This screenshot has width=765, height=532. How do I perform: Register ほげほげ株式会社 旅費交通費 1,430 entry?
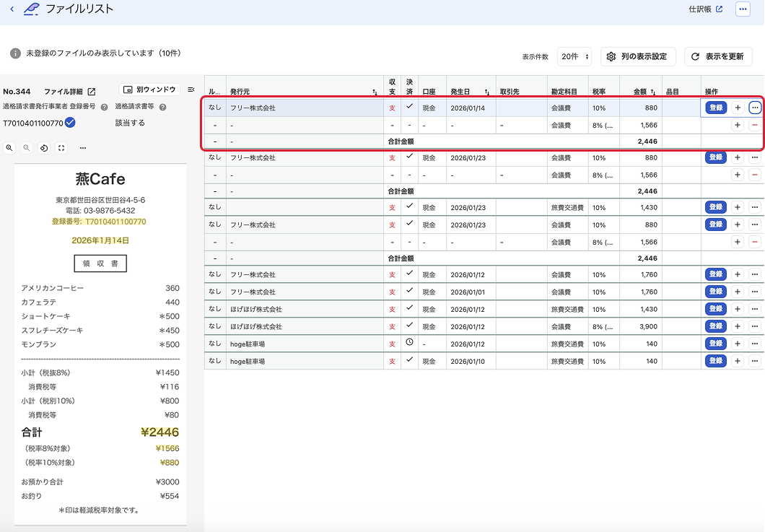pyautogui.click(x=716, y=309)
